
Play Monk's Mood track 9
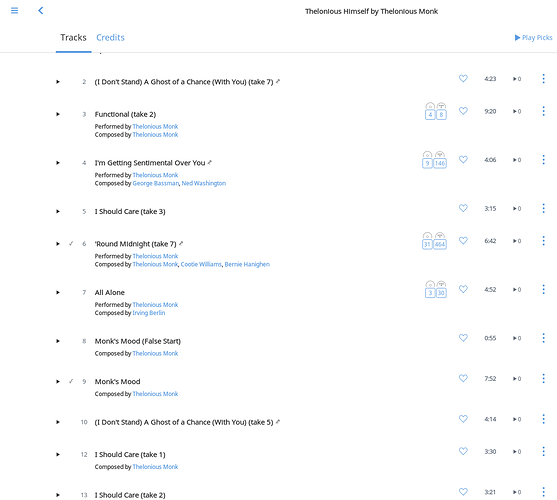[58, 382]
